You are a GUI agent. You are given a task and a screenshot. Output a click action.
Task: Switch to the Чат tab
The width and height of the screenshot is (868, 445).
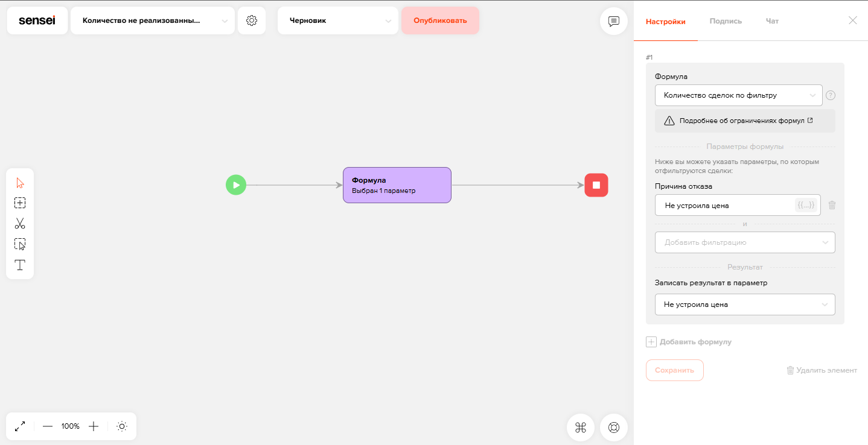(772, 21)
